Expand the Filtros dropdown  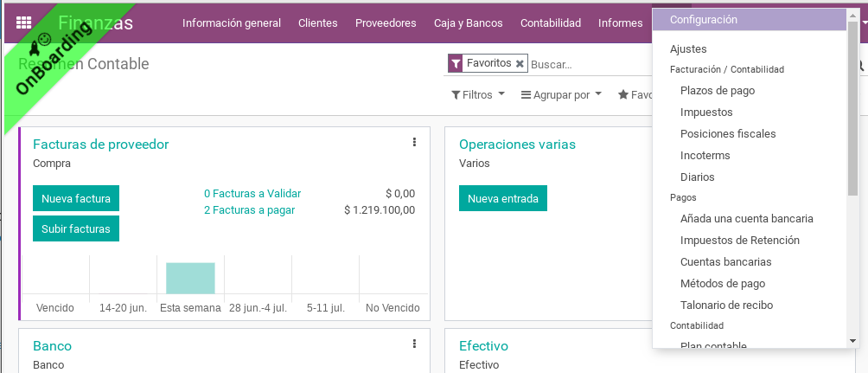478,95
